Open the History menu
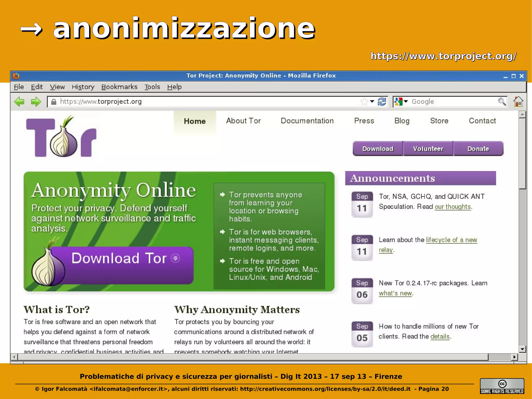532x399 pixels. coord(83,87)
